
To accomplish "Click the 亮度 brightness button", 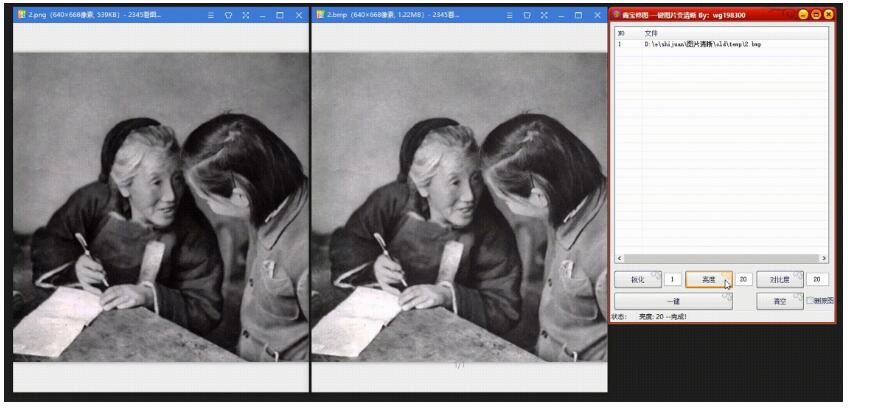I will click(x=708, y=280).
